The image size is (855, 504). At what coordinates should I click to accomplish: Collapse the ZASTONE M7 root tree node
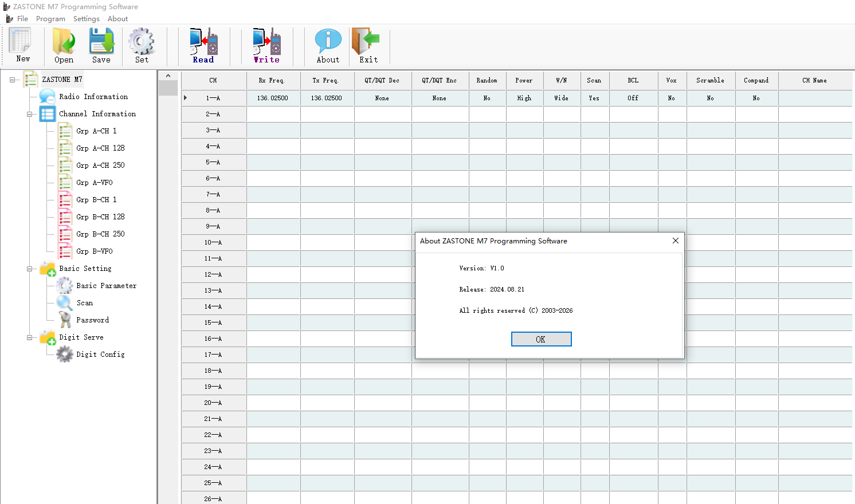coord(13,80)
